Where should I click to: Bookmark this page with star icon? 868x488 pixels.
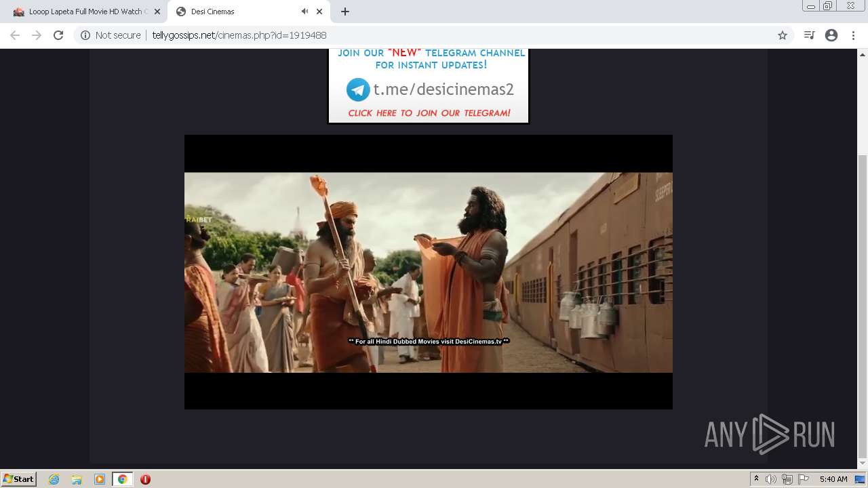click(x=783, y=35)
